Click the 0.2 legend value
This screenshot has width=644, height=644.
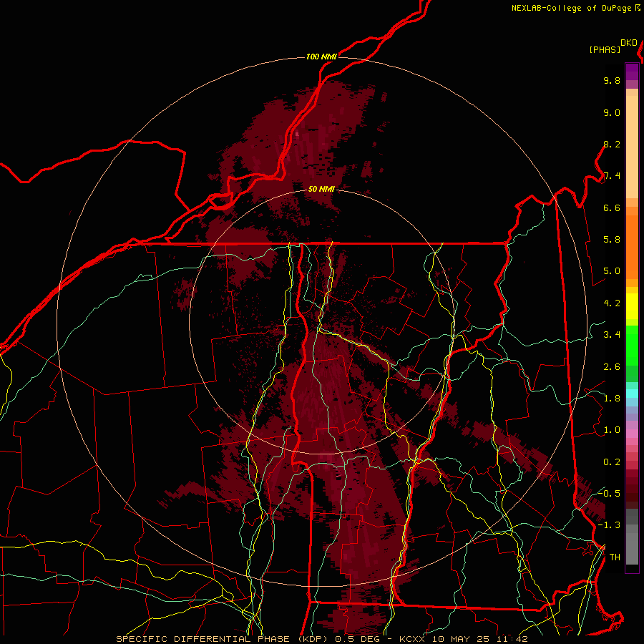tap(612, 462)
